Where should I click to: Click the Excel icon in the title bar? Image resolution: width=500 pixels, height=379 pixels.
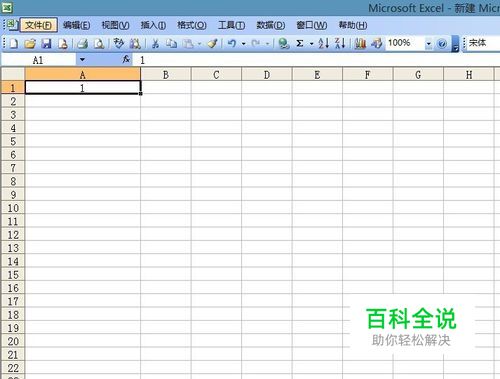(x=7, y=8)
